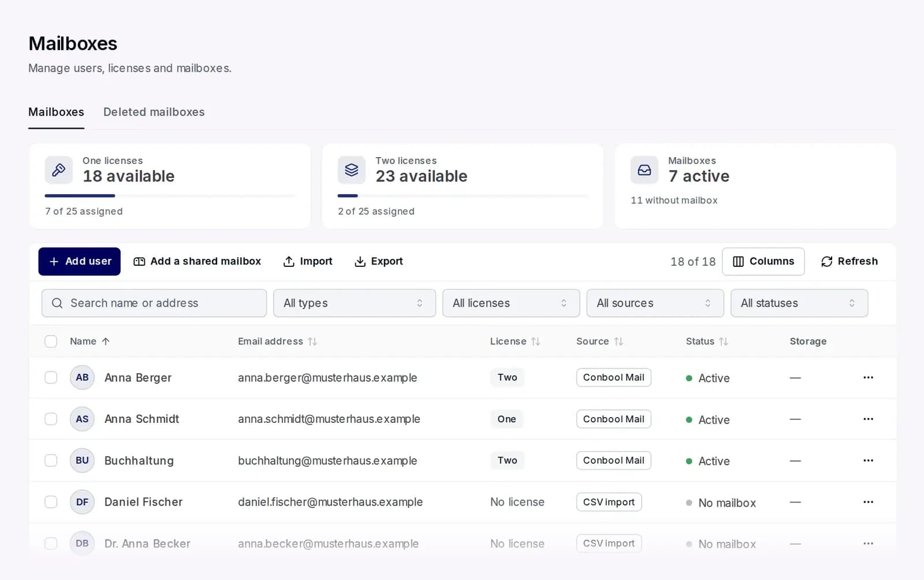Screen dimensions: 924x580
Task: Click the Export button
Action: (x=379, y=262)
